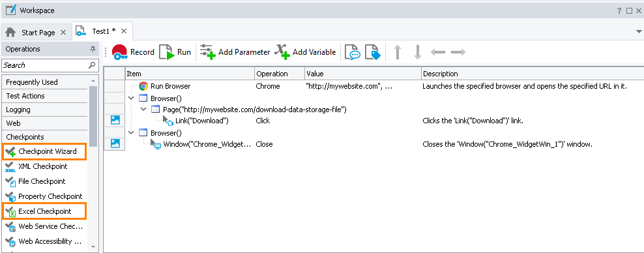The image size is (644, 253).
Task: Click the speech bubble comment icon
Action: 352,52
